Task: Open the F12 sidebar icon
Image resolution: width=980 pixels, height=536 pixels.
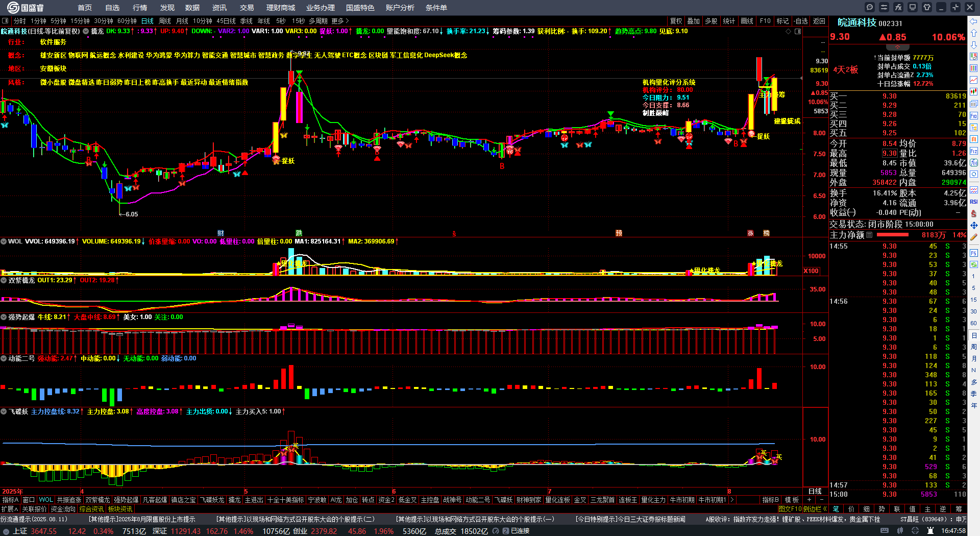Action: pyautogui.click(x=974, y=151)
